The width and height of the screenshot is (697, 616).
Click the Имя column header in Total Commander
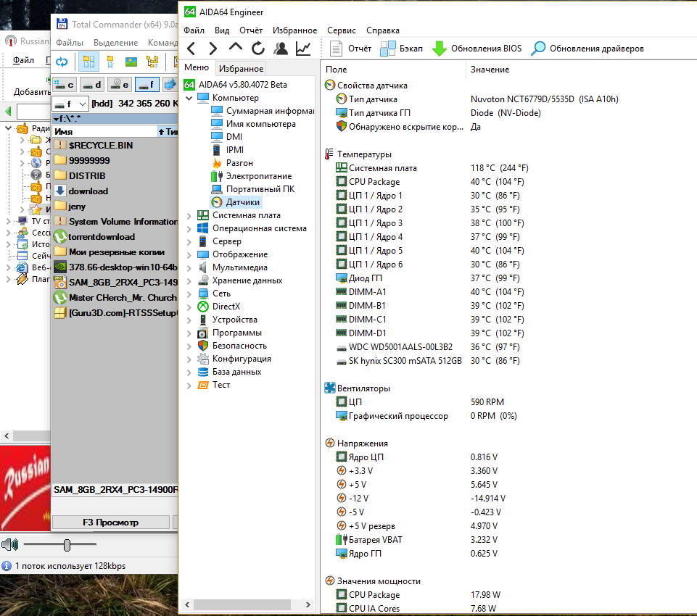(104, 131)
